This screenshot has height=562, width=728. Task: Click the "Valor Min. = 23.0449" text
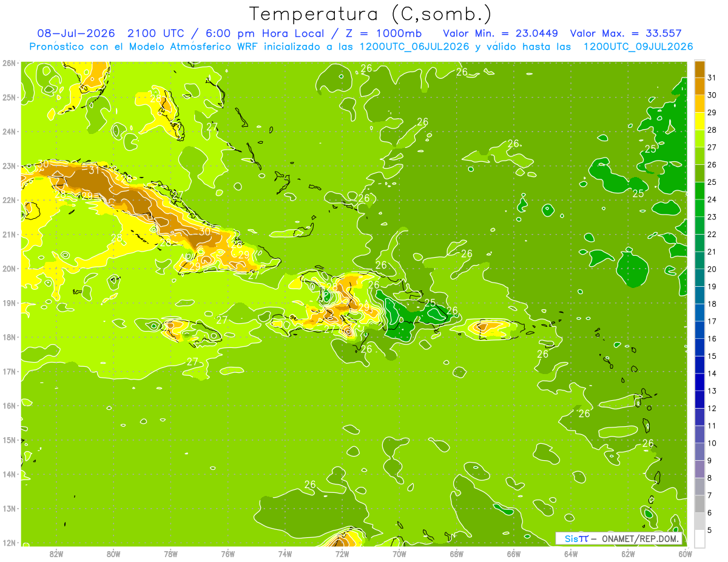(x=500, y=33)
